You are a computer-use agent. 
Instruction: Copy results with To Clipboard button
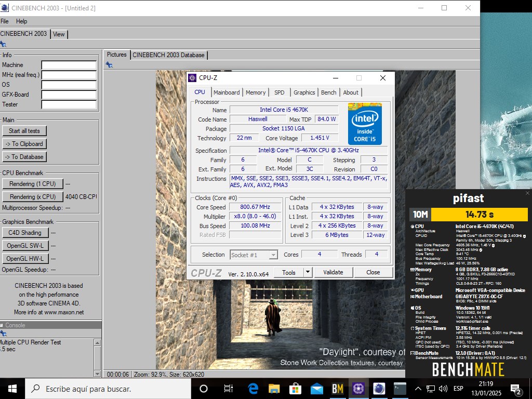click(x=24, y=144)
